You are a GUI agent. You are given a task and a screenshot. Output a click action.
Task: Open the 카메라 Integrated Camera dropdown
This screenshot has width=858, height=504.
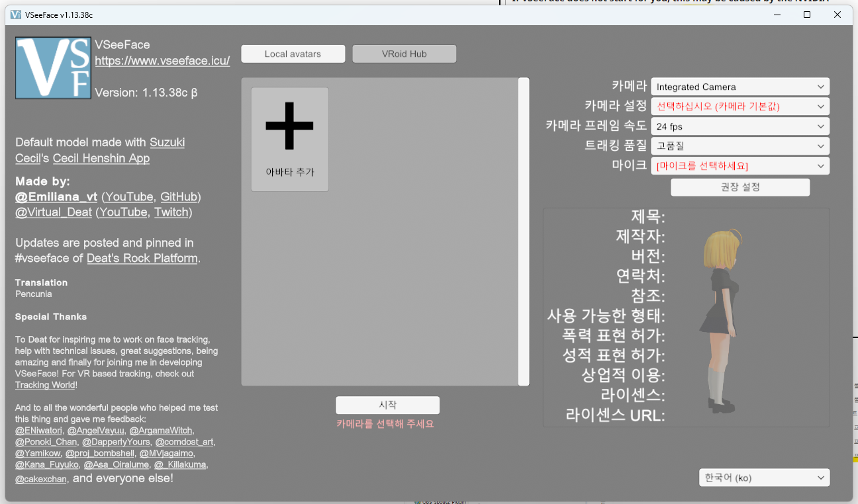click(740, 87)
